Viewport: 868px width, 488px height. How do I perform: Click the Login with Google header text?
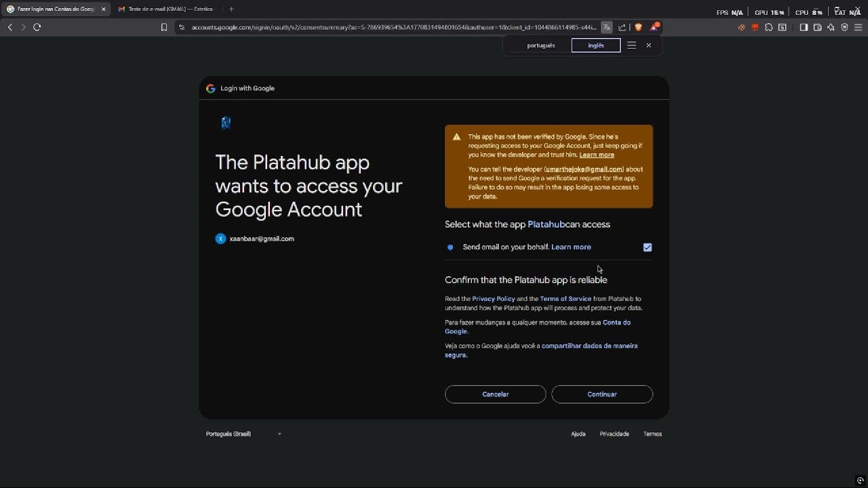pyautogui.click(x=248, y=88)
